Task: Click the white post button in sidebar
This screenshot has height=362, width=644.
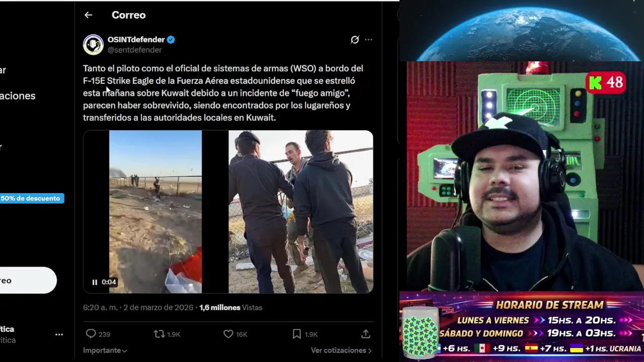Action: (x=28, y=280)
